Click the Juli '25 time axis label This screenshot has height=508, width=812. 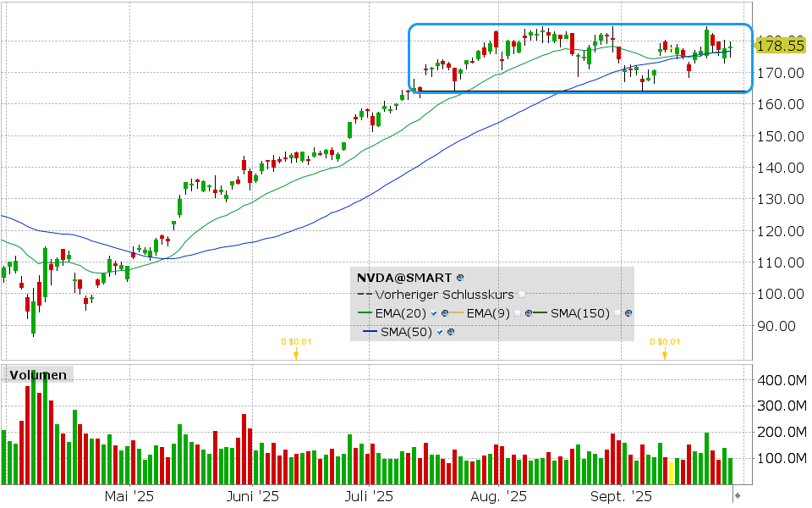[x=370, y=495]
